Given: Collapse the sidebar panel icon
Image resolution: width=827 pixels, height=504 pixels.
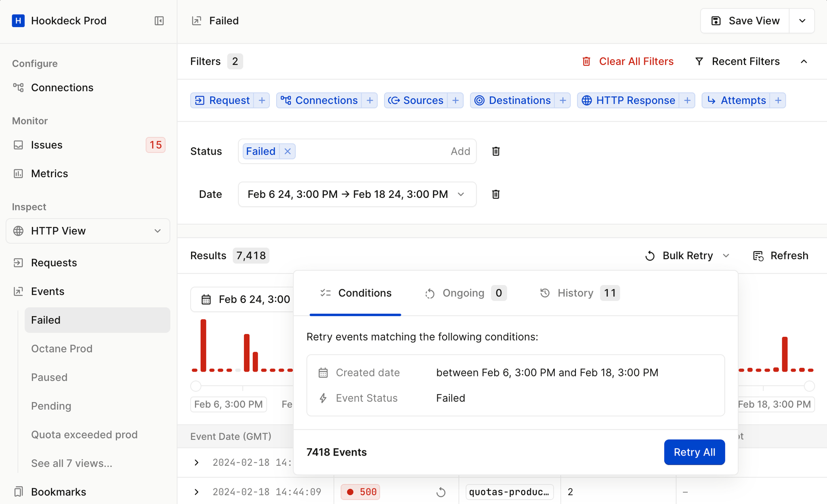Looking at the screenshot, I should [x=159, y=21].
